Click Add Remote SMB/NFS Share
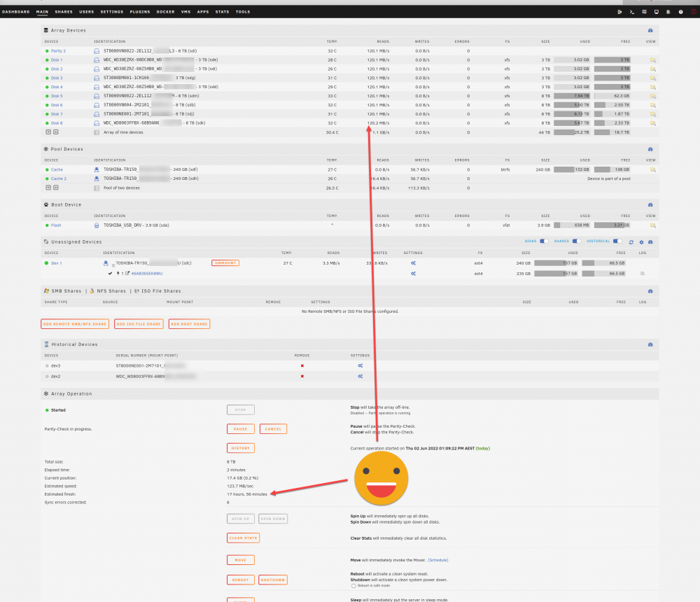Viewport: 700px width, 602px height. tap(75, 324)
